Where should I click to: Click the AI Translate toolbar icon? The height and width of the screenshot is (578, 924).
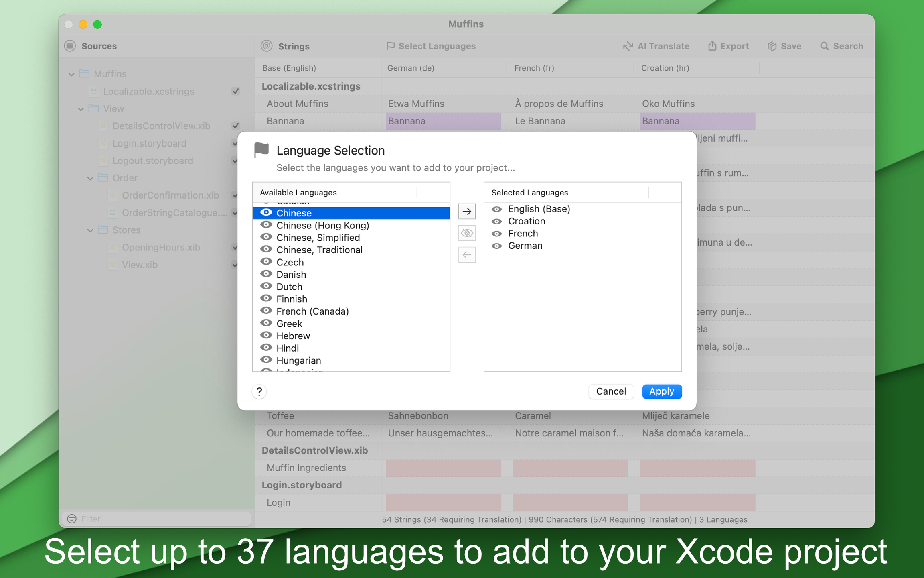coord(628,46)
